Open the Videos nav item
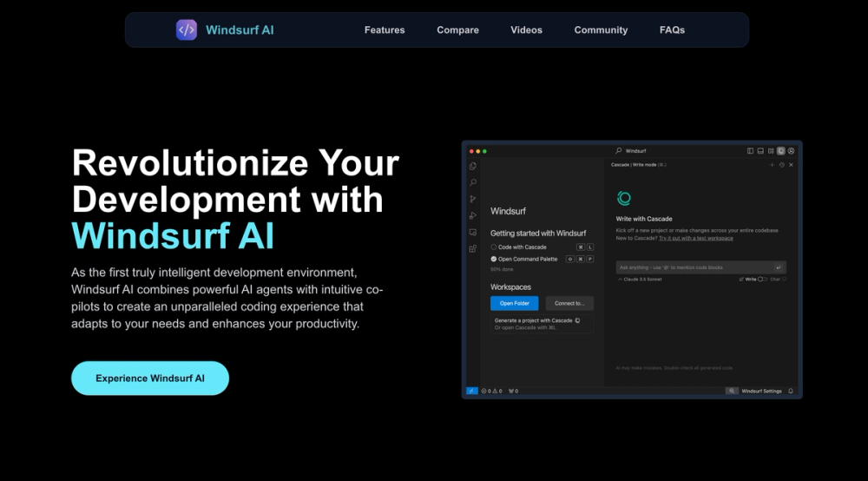Screen dimensions: 868x481 click(526, 30)
